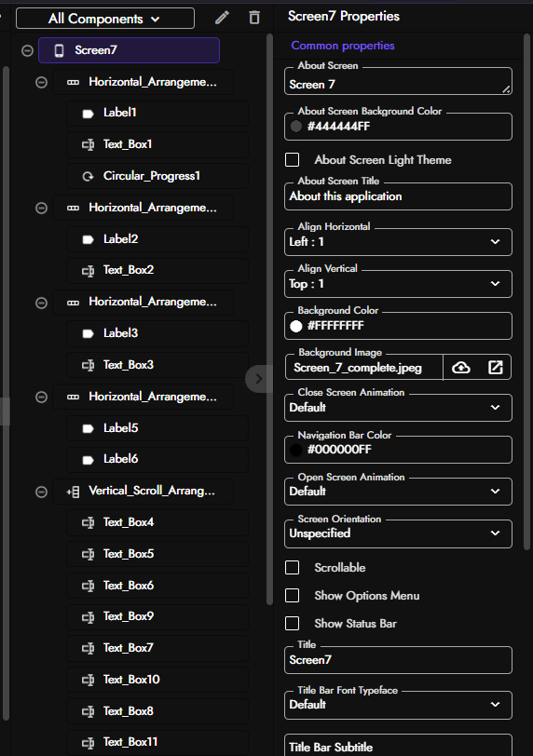
Task: Click the Common properties heading
Action: point(343,46)
